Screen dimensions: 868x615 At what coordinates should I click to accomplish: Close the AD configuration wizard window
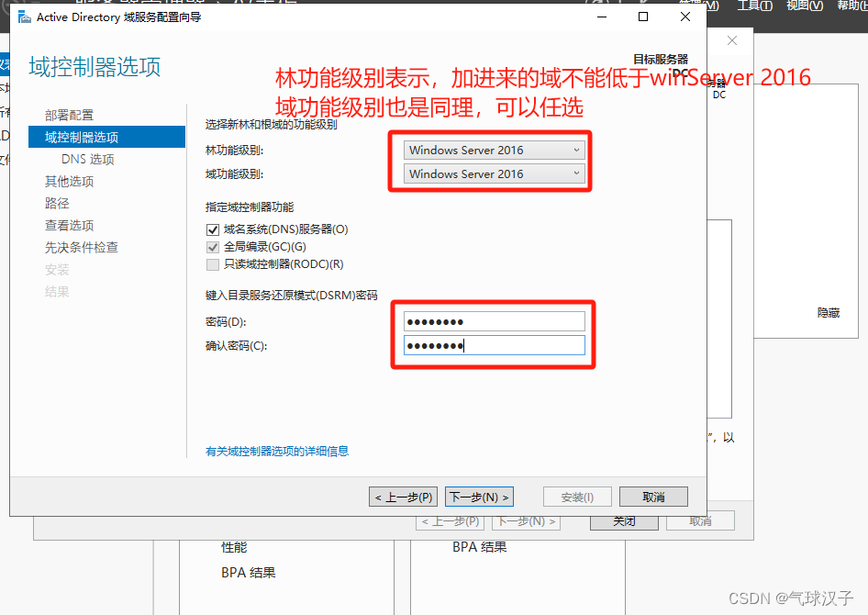tap(685, 17)
